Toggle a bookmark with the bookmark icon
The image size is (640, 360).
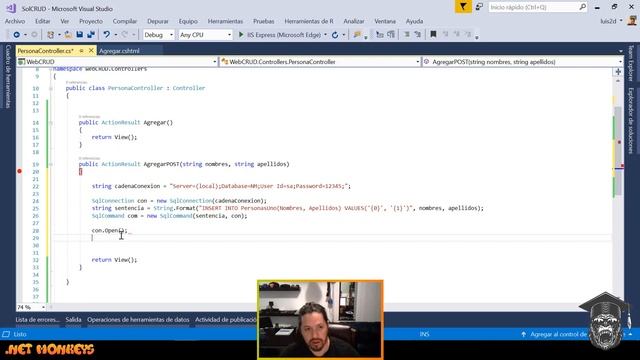tap(433, 35)
